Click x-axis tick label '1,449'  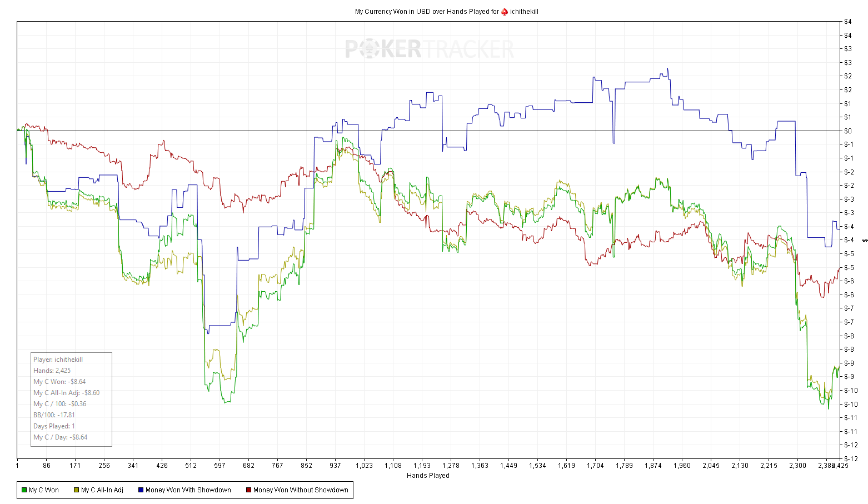pos(508,466)
